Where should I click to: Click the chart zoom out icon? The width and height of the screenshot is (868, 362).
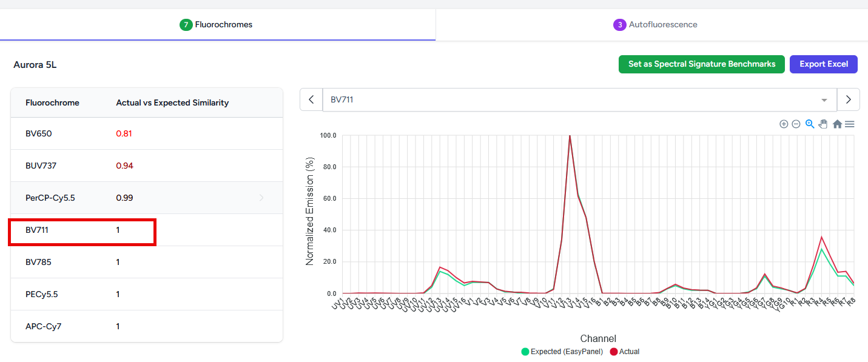click(x=796, y=124)
